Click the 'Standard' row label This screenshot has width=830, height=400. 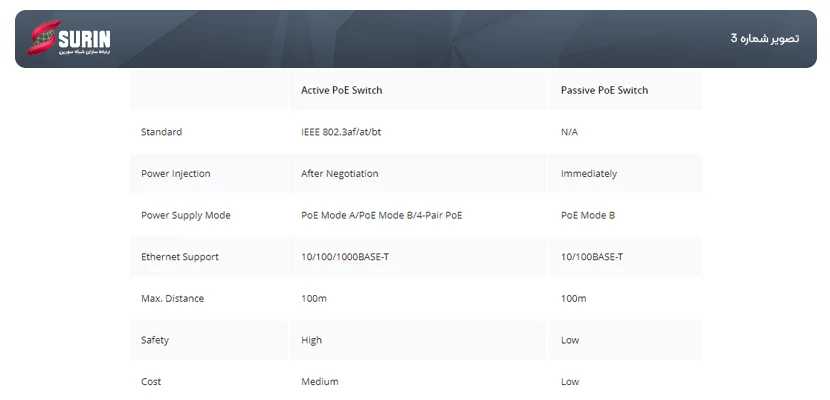click(x=161, y=132)
